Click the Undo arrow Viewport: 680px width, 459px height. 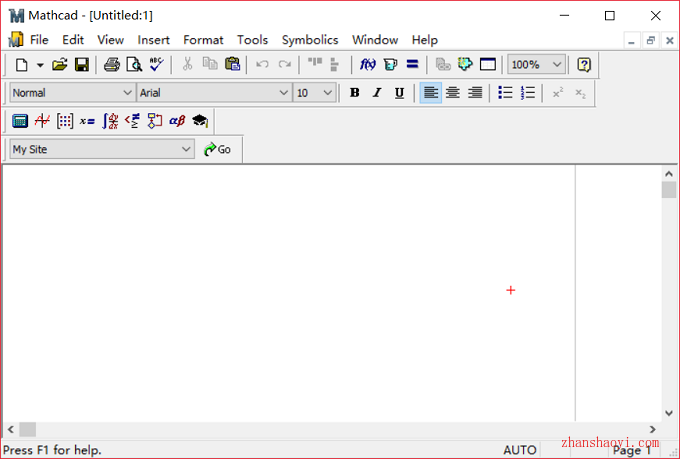pos(262,65)
